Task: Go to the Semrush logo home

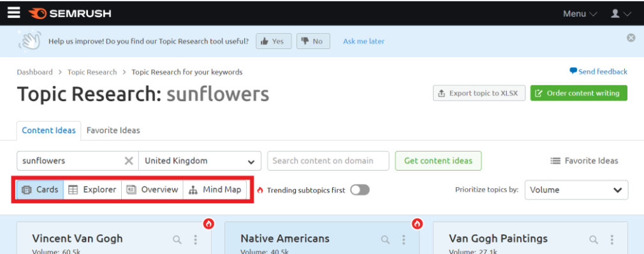Action: 70,13
